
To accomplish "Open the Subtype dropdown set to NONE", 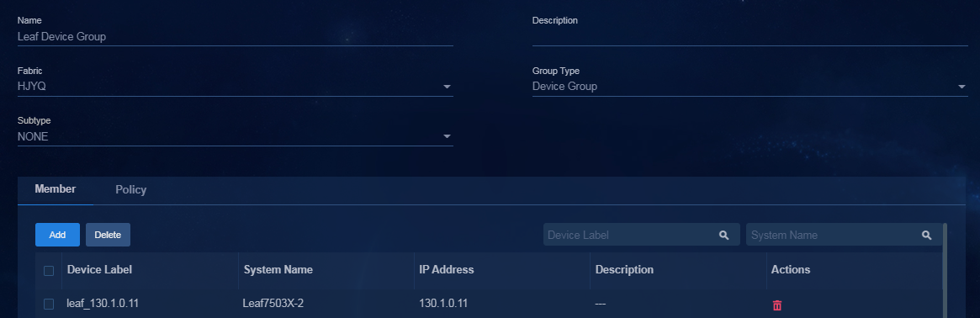I will [x=235, y=137].
